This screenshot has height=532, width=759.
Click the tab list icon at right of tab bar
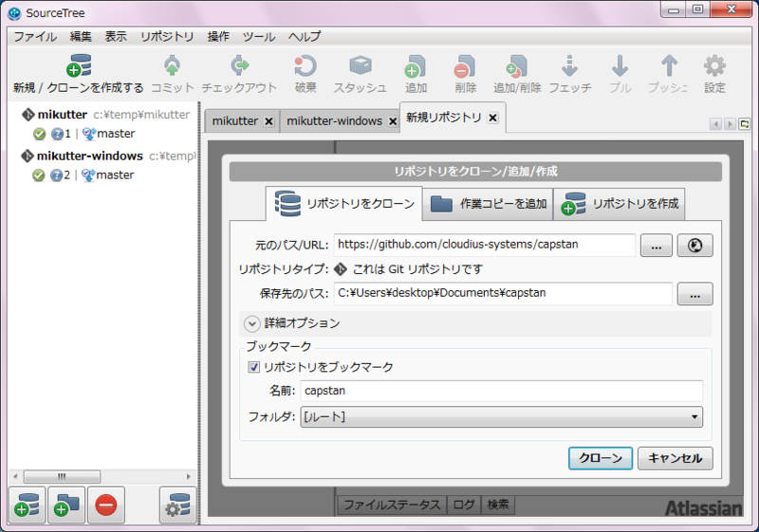[745, 124]
